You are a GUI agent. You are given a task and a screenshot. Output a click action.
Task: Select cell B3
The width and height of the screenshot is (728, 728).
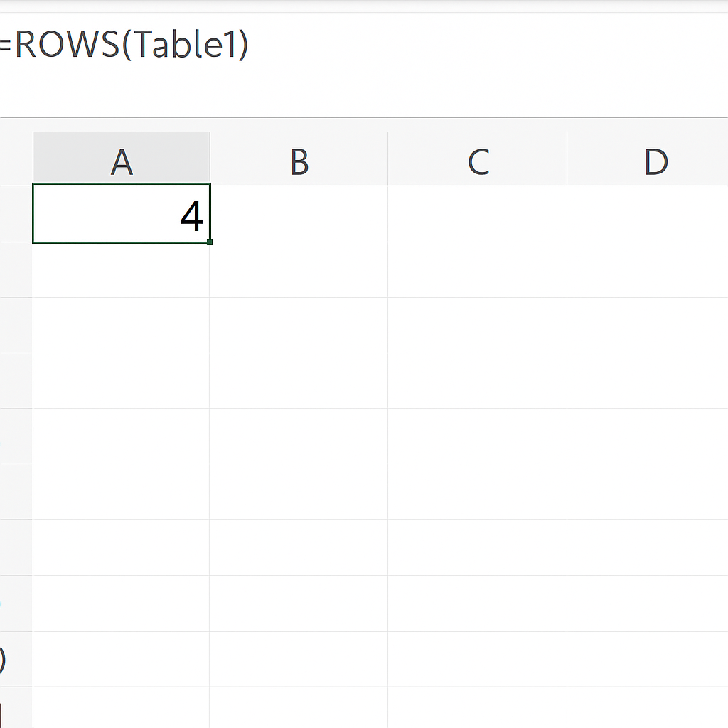(299, 325)
